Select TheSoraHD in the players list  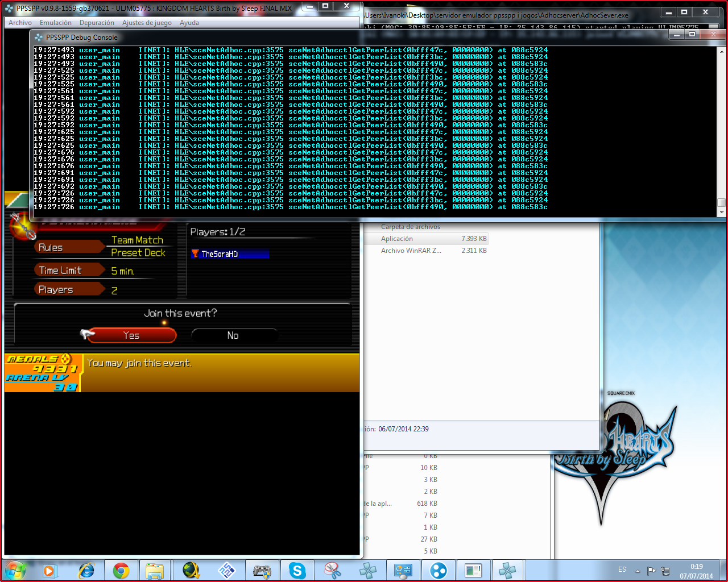(229, 254)
